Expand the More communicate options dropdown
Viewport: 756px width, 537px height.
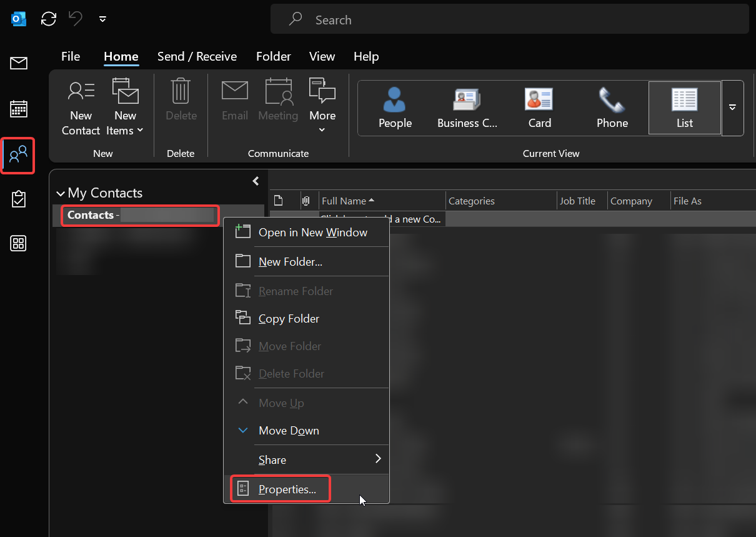coord(322,107)
